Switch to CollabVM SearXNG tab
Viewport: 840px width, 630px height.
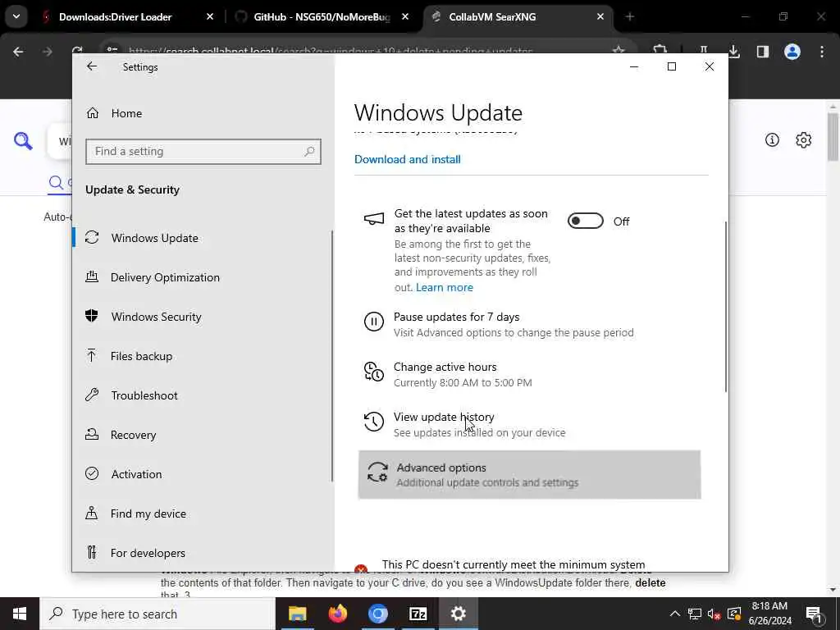click(492, 16)
